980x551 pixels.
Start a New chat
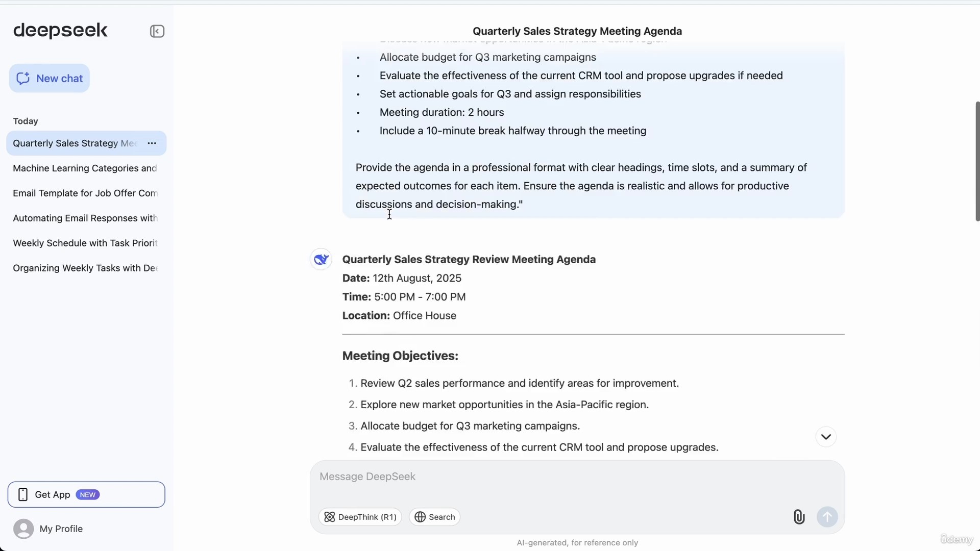pos(49,78)
